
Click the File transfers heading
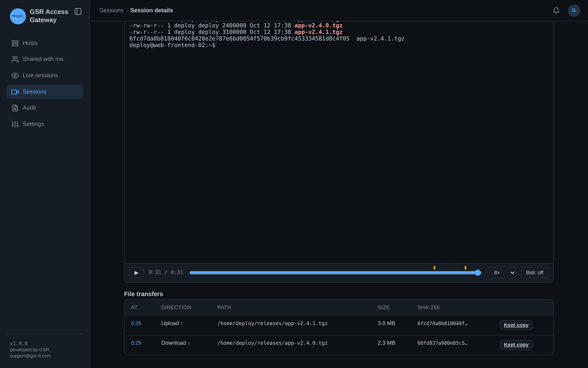tap(144, 294)
